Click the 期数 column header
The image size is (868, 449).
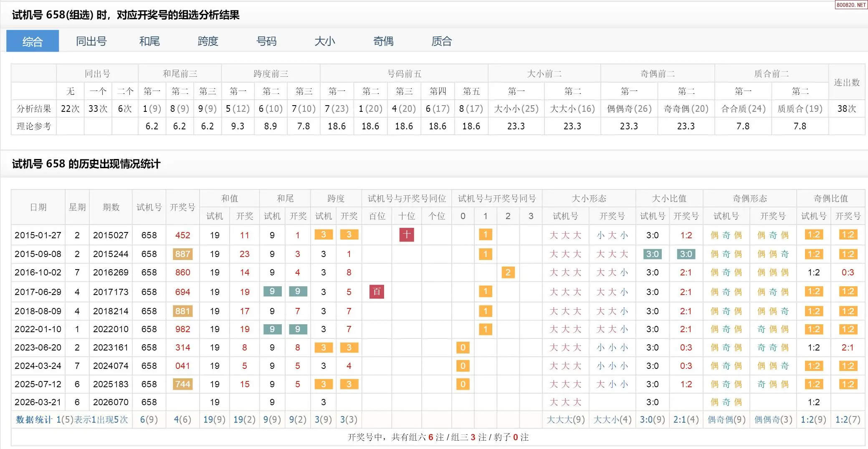(x=111, y=207)
